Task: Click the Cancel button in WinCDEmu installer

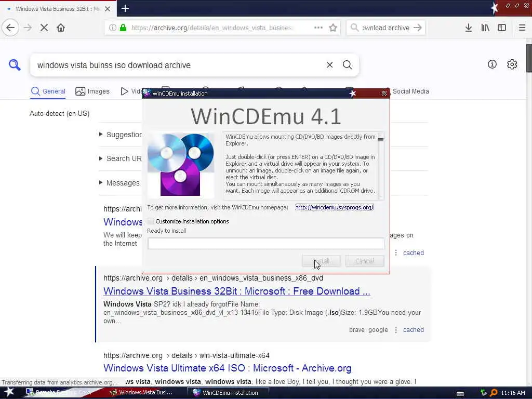Action: (365, 261)
